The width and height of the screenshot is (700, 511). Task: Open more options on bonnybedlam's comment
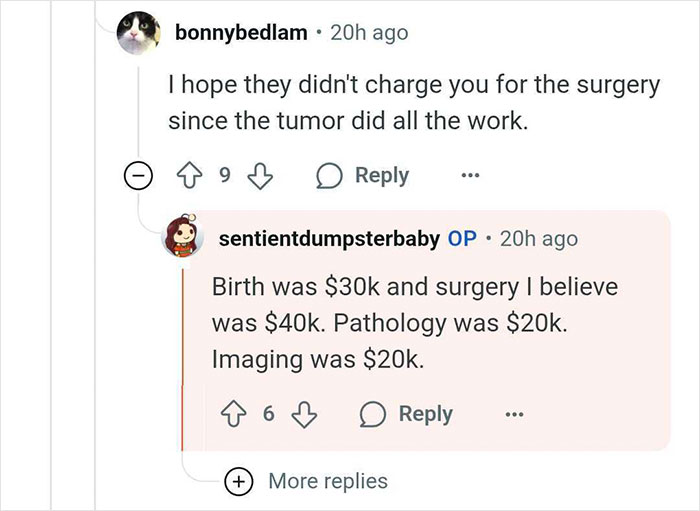(470, 176)
